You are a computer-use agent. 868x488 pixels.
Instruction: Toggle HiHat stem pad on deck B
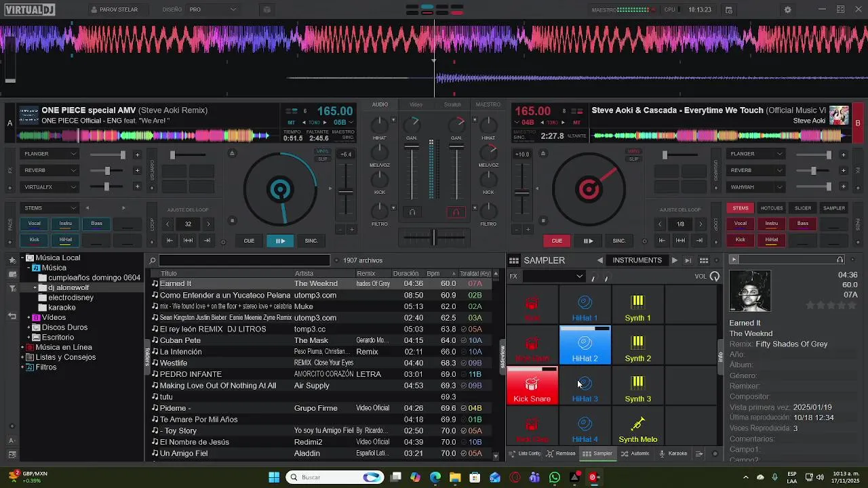(772, 240)
